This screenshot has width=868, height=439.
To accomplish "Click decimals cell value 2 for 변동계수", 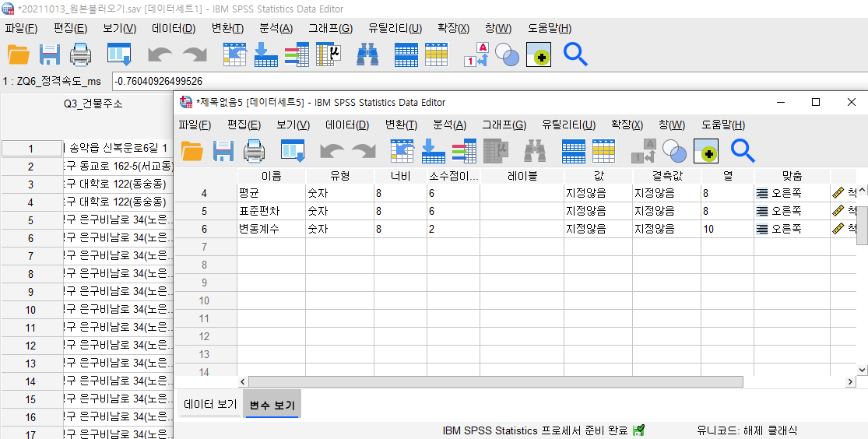I will pos(453,229).
